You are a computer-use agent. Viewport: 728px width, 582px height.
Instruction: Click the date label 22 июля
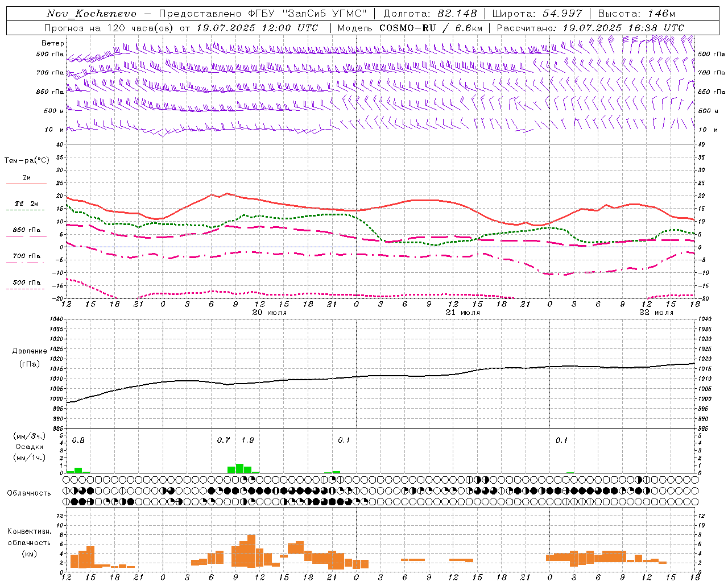click(x=656, y=313)
